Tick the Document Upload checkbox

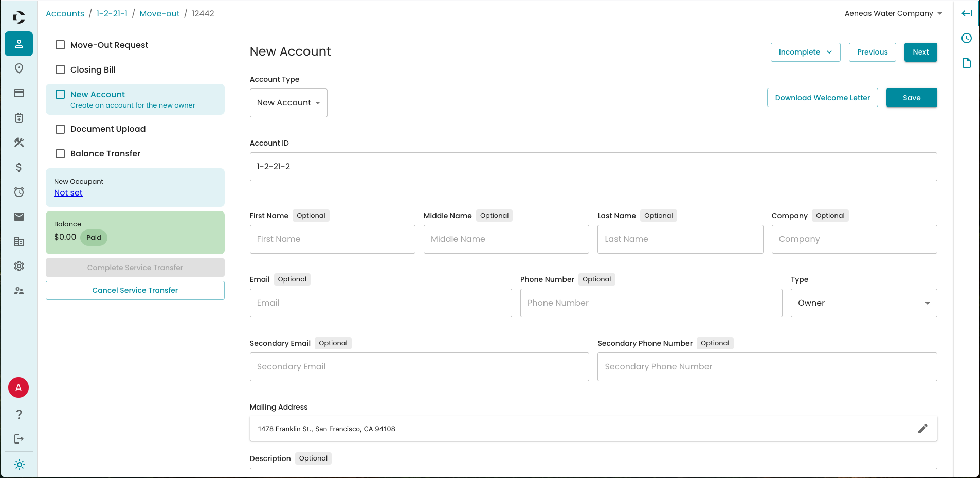tap(60, 129)
